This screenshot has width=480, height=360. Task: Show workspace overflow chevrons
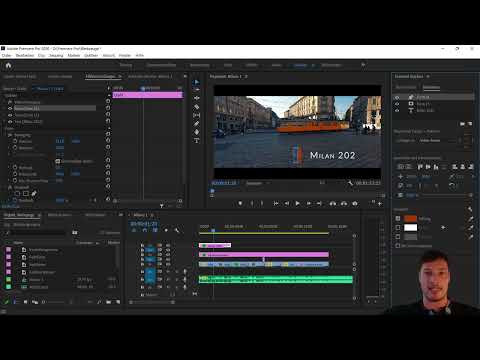click(x=363, y=65)
